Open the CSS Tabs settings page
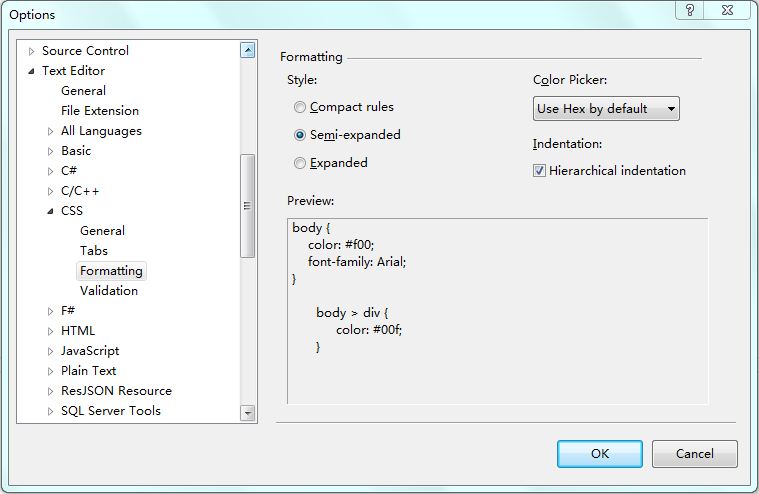 94,251
